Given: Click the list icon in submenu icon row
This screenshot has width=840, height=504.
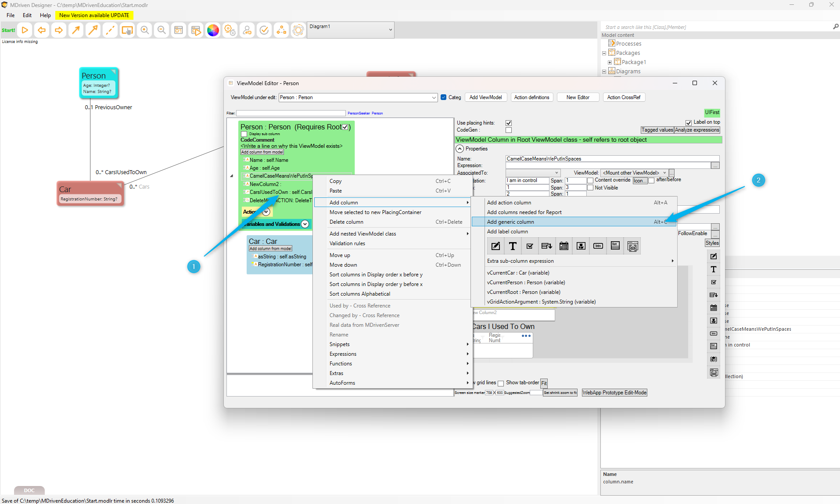Looking at the screenshot, I should [x=615, y=246].
